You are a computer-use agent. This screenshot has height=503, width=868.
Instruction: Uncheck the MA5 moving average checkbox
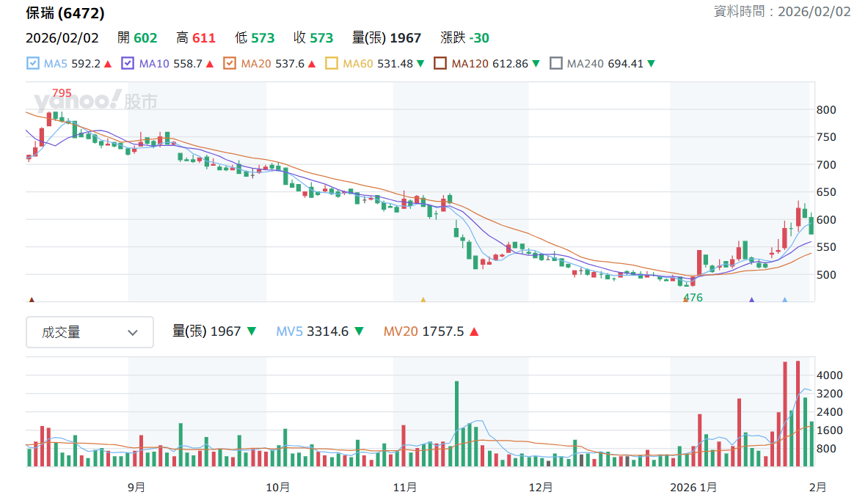pyautogui.click(x=33, y=64)
